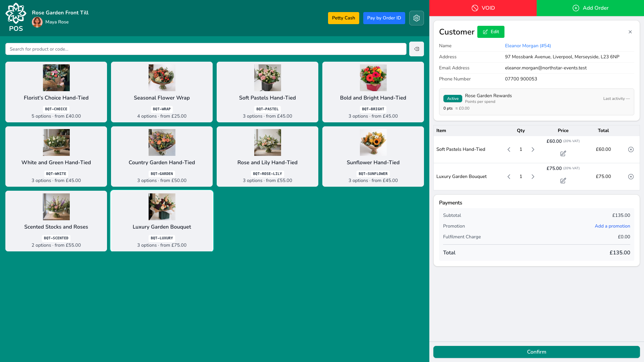The image size is (644, 362).
Task: Select Luxury Garden Bouquet product photo
Action: click(x=162, y=207)
